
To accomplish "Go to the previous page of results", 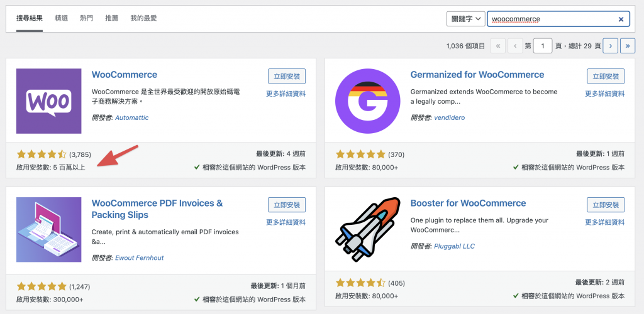I will [x=515, y=46].
